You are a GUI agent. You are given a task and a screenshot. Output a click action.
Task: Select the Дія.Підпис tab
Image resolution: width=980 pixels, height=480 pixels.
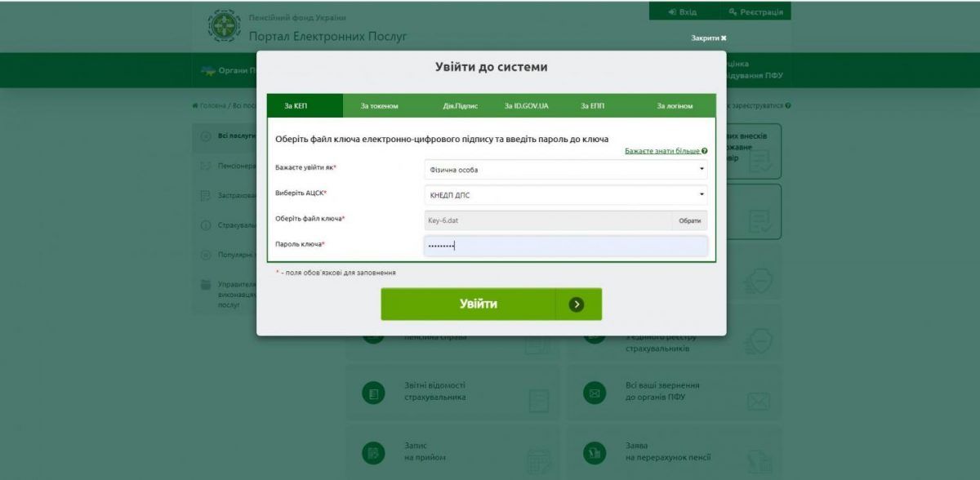[x=461, y=106]
